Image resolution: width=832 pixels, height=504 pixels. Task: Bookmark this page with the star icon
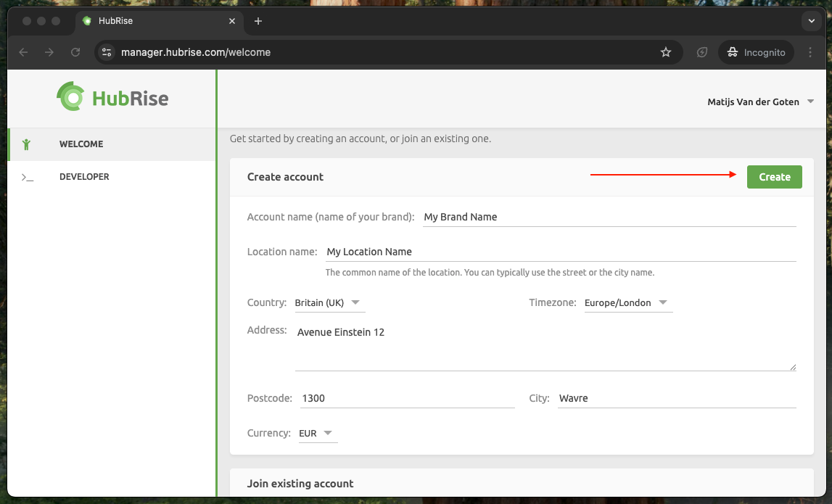[665, 52]
